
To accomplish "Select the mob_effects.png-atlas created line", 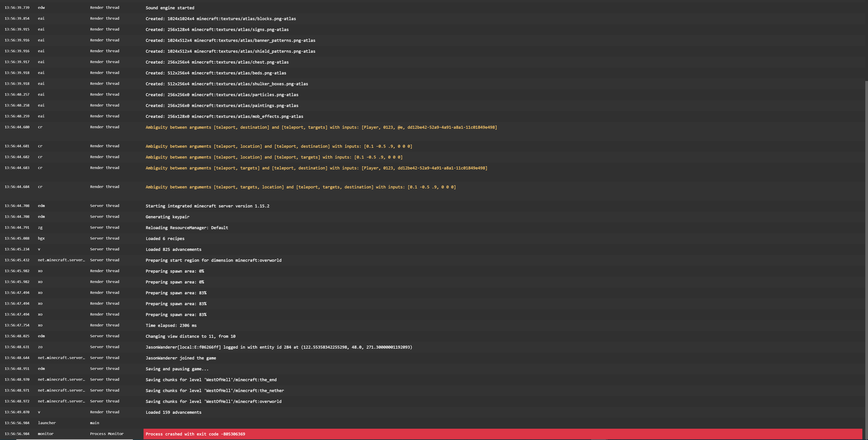I will pos(224,116).
